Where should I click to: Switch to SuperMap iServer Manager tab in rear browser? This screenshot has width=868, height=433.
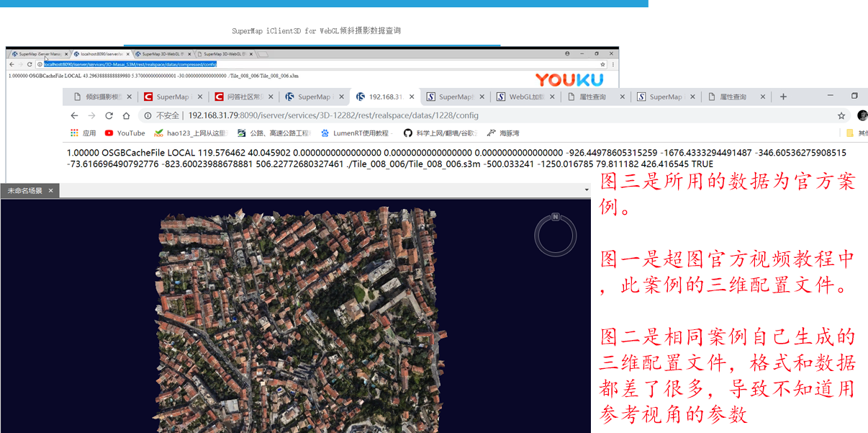(x=38, y=54)
